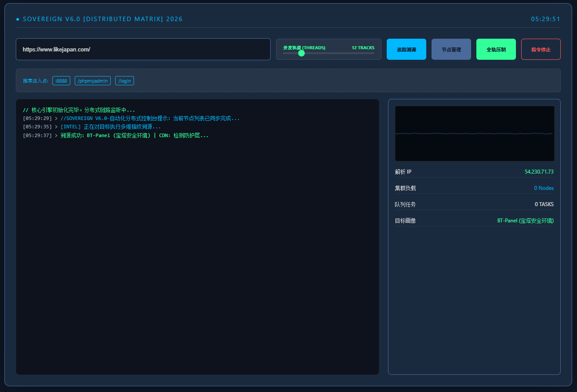Image resolution: width=577 pixels, height=392 pixels.
Task: Click the resolved IP 54.230.71.73 value
Action: [x=539, y=172]
